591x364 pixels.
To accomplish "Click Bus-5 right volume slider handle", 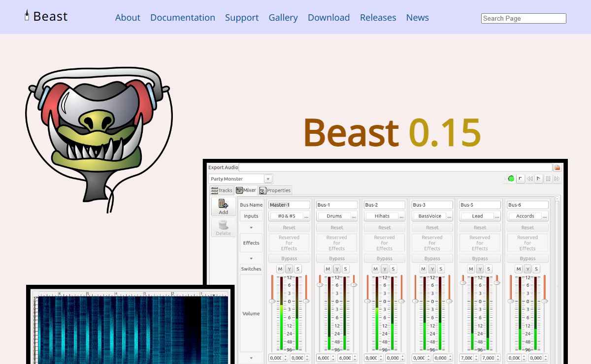I will click(497, 283).
